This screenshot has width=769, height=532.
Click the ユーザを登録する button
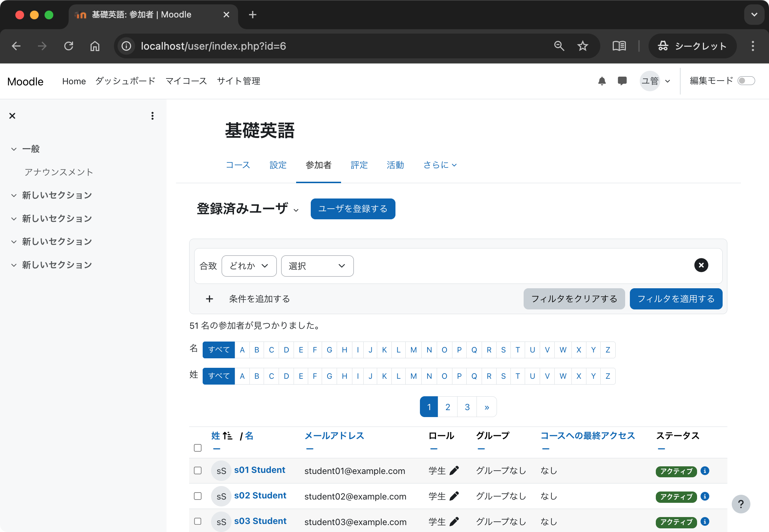pyautogui.click(x=353, y=209)
